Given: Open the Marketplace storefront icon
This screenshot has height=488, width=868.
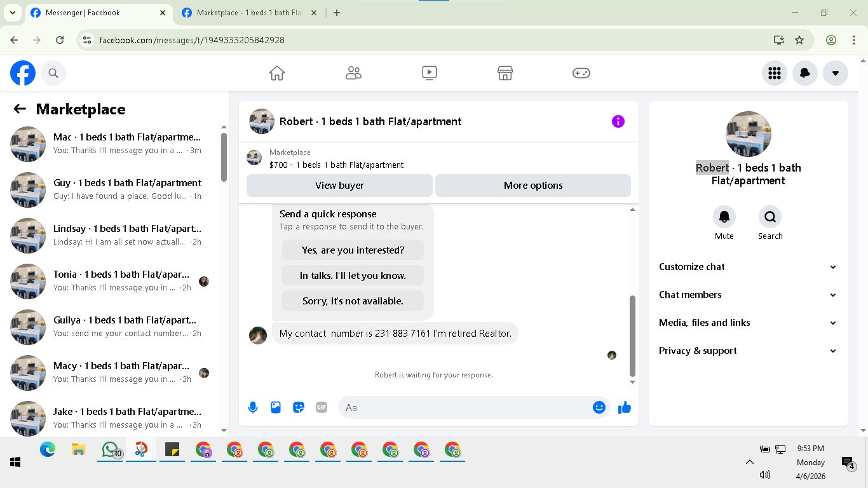Looking at the screenshot, I should 505,73.
